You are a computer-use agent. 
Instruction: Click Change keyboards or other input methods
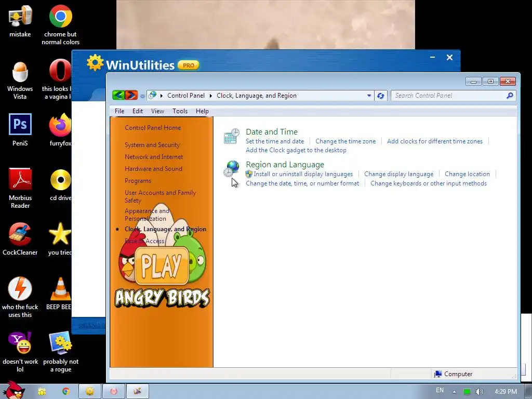pos(429,183)
